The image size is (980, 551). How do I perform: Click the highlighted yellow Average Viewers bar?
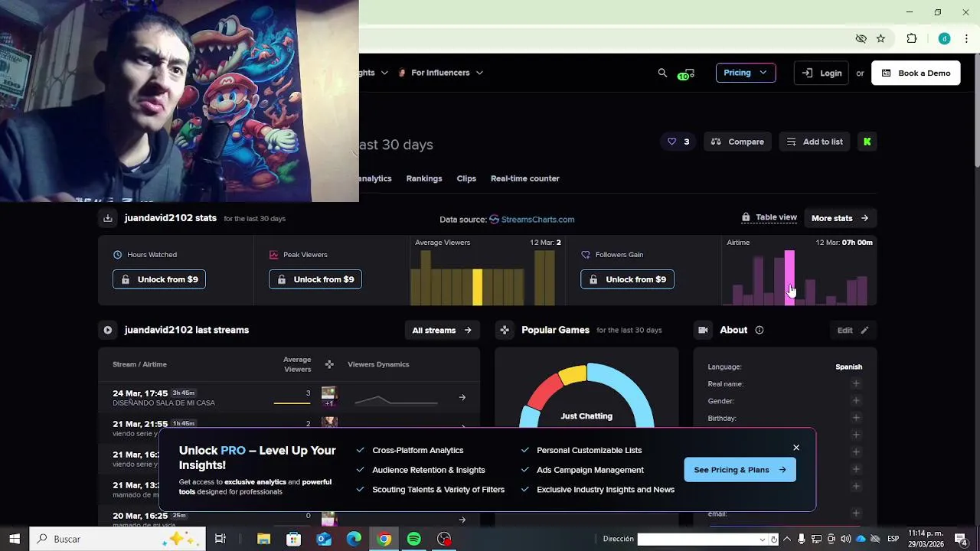[x=478, y=287]
